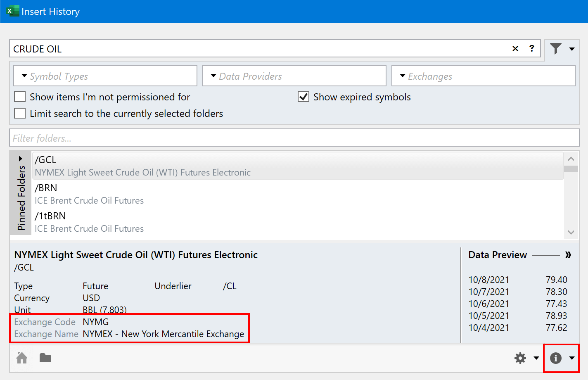Click the BBL (7.803) unit value
588x380 pixels.
point(105,310)
